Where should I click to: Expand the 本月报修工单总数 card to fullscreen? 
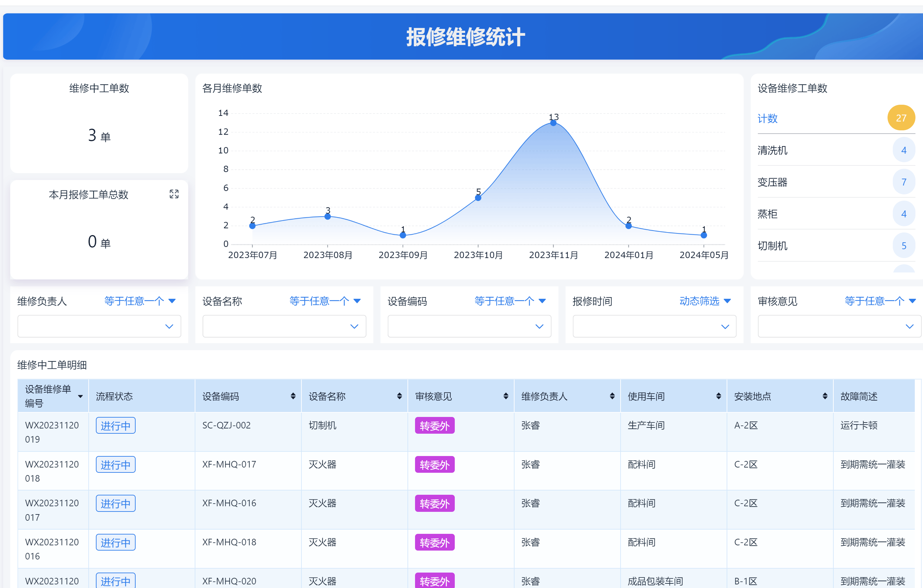click(174, 194)
